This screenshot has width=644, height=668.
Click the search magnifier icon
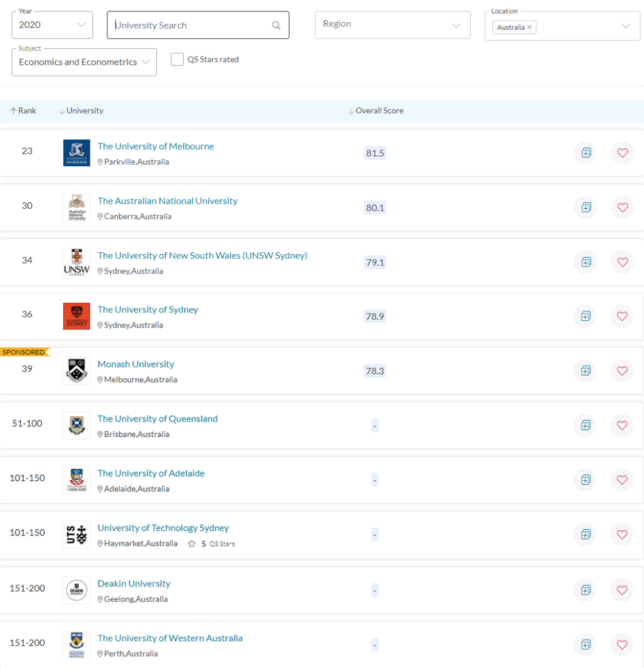pyautogui.click(x=276, y=26)
